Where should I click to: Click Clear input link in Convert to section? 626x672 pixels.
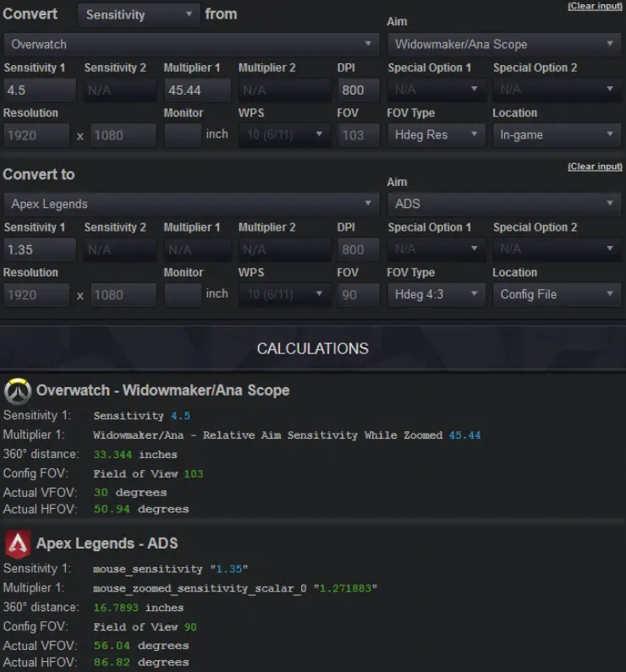click(x=595, y=167)
